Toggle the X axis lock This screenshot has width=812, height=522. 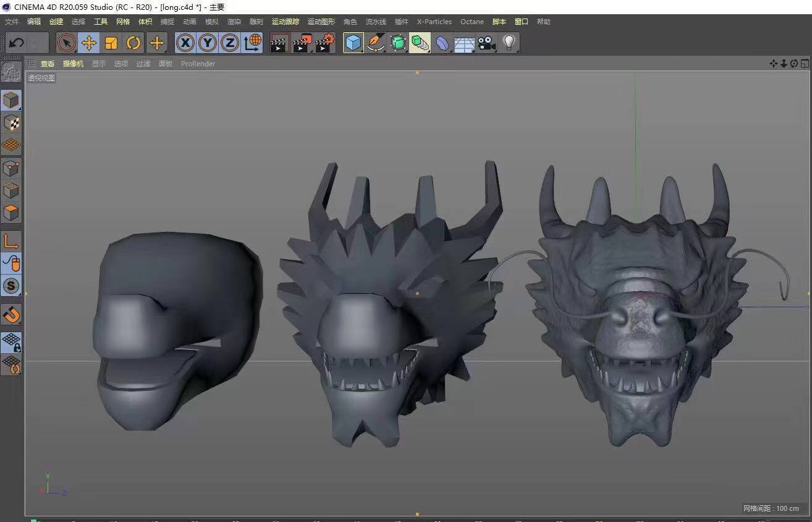click(x=185, y=43)
